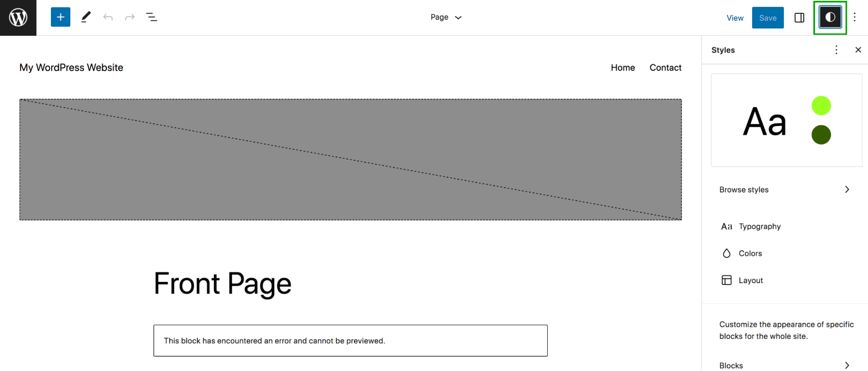Click the Undo arrow icon
This screenshot has height=371, width=868.
click(108, 17)
